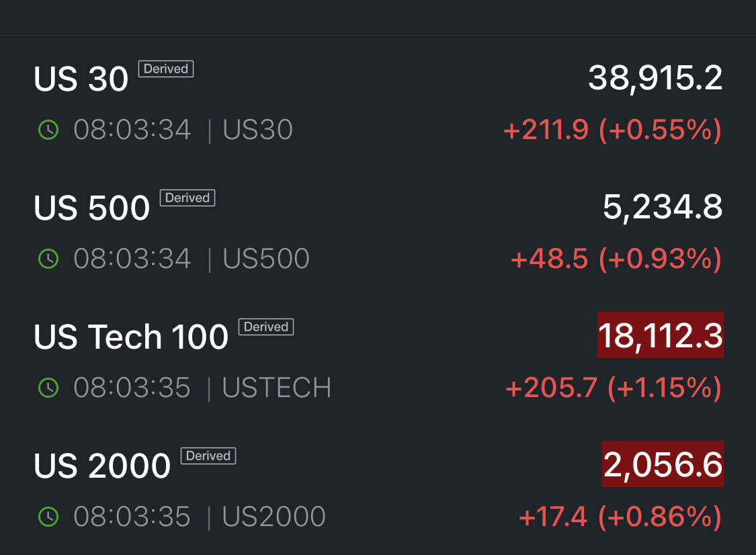This screenshot has width=756, height=555.
Task: Click the 08:03:34 timestamp for US500
Action: [132, 259]
